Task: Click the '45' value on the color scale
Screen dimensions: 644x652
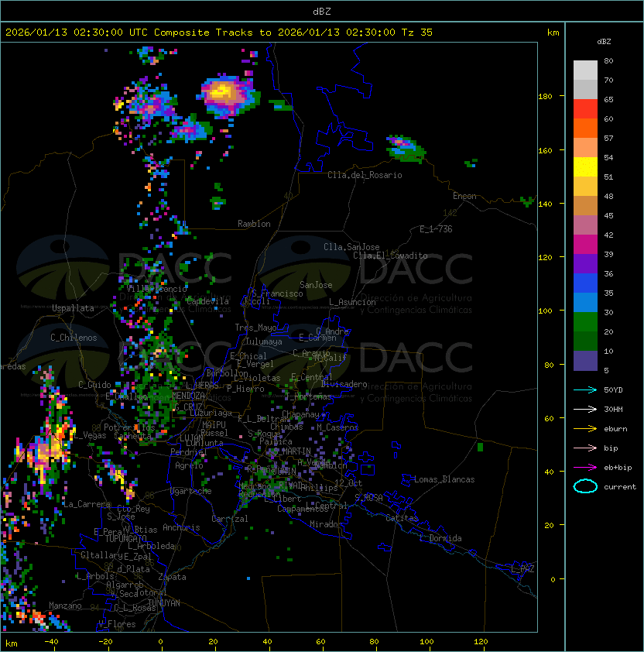Action: 608,215
